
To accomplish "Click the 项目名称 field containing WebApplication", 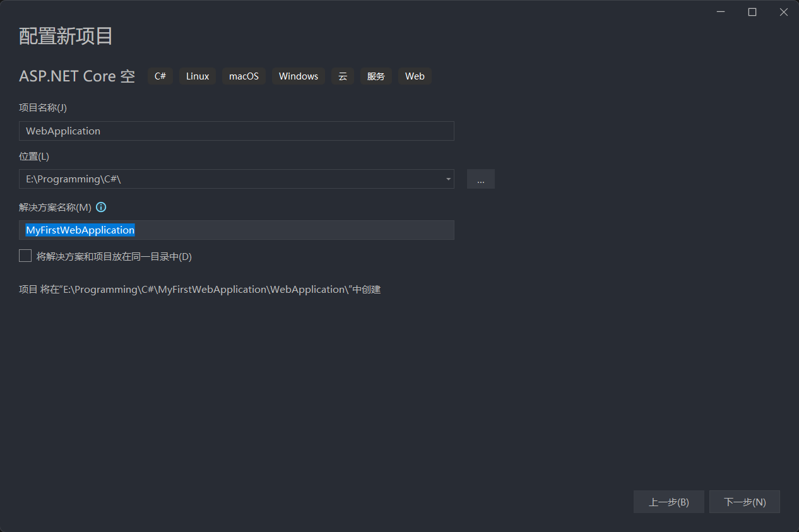I will click(x=236, y=131).
